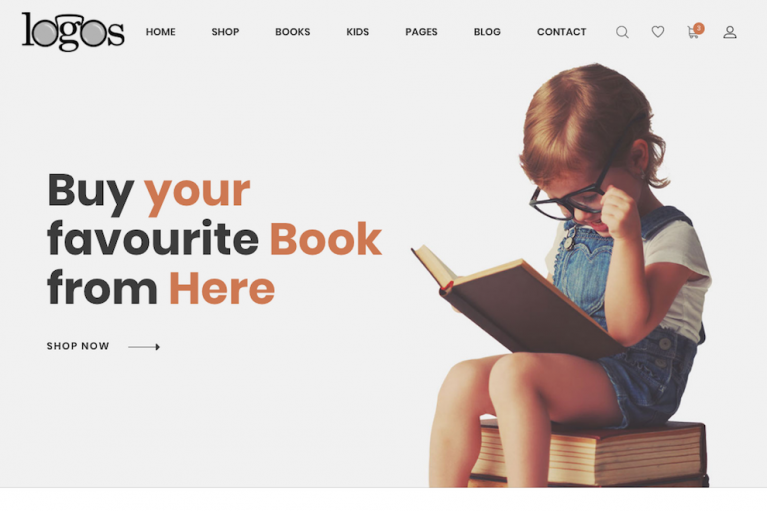Click the orange cart count badge

[699, 28]
